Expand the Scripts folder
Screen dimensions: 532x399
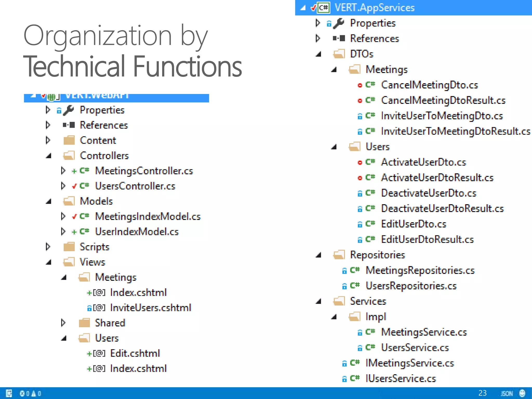click(48, 247)
